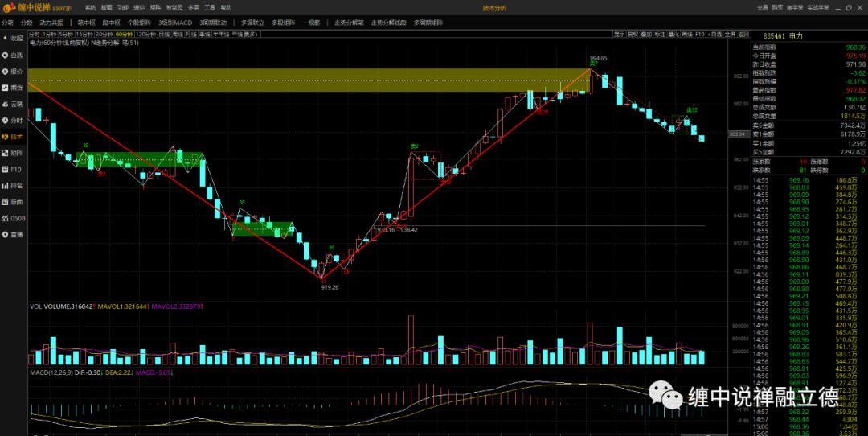Click the 标注 annotation button
The image size is (868, 436).
tap(660, 35)
